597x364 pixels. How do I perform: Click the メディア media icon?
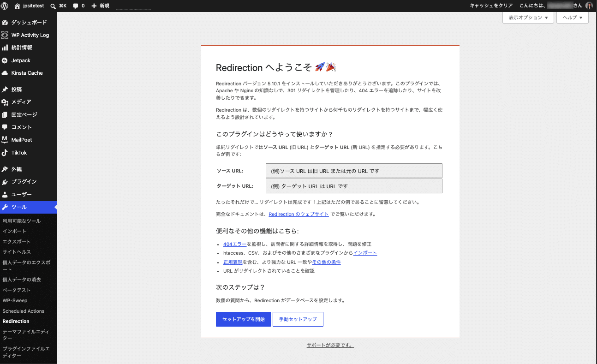[5, 102]
